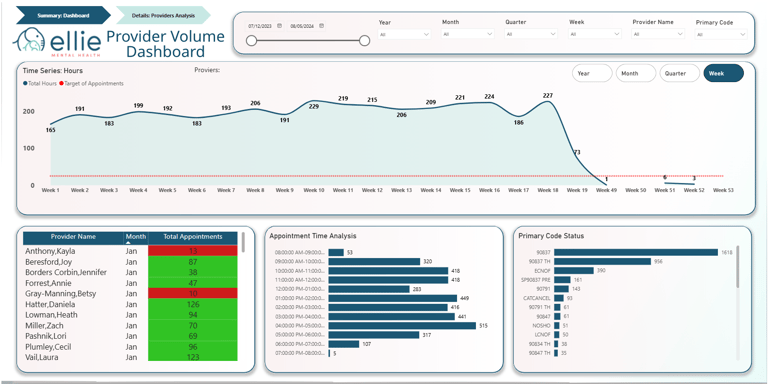Click the 165 data point at Week 1
This screenshot has width=768, height=384.
(50, 124)
